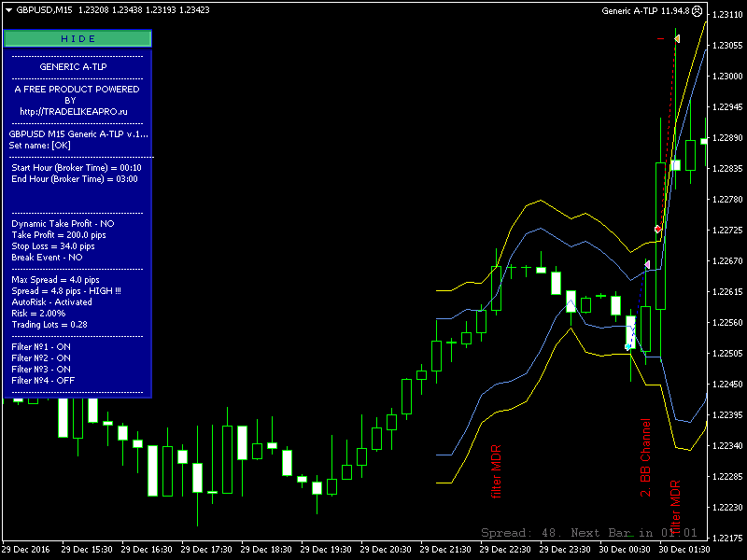
Task: Click the GBPUSD,M15 symbol title text
Action: [x=44, y=10]
